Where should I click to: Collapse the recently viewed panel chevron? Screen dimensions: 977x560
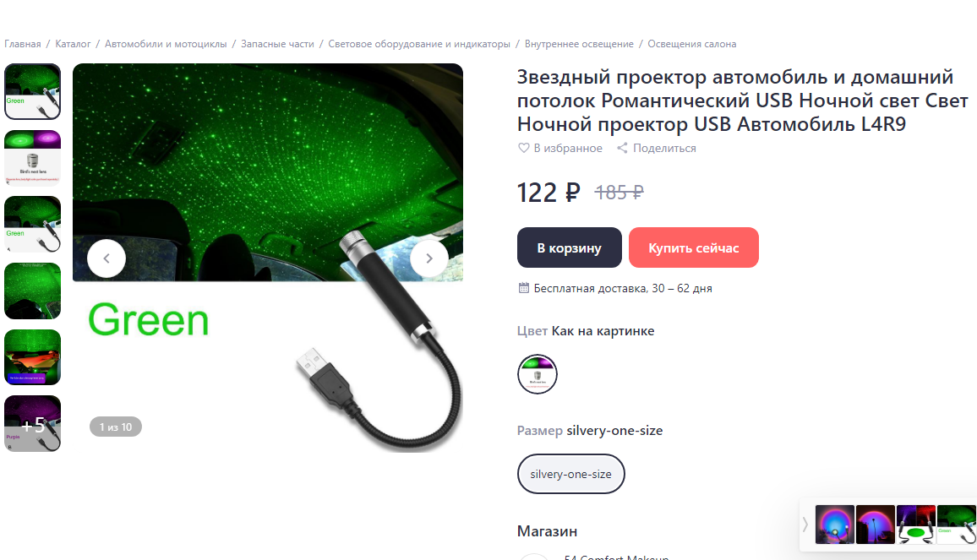[805, 525]
